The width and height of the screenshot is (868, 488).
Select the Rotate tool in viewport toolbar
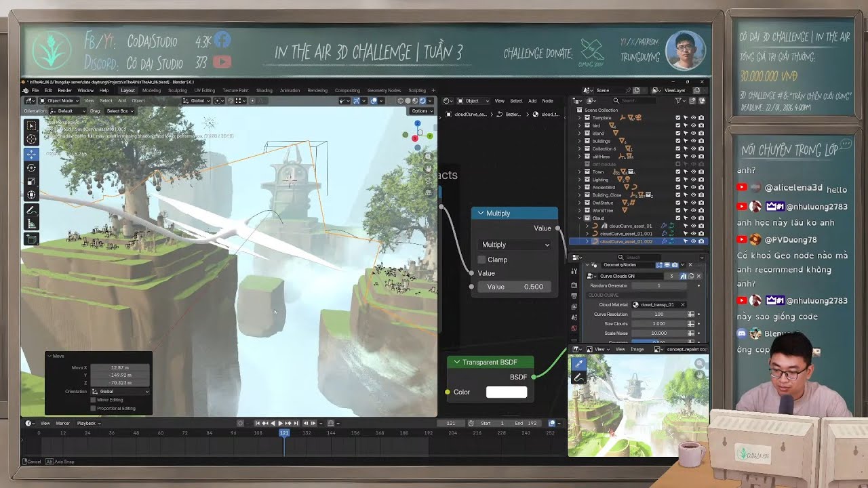[31, 167]
